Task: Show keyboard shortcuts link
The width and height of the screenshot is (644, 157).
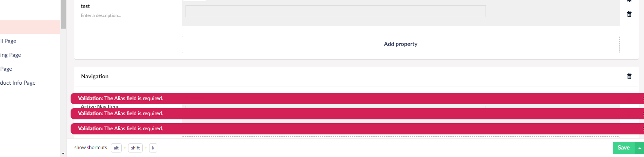Action: [x=90, y=148]
